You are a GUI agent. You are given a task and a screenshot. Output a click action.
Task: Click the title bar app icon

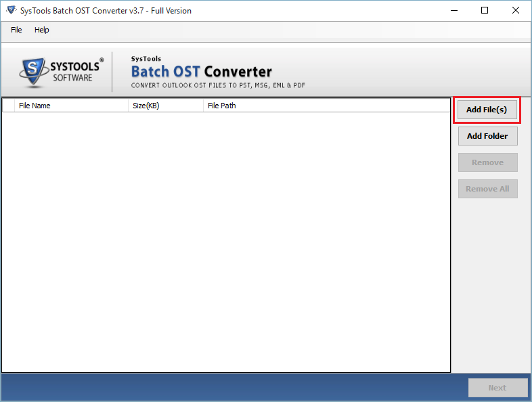click(12, 10)
